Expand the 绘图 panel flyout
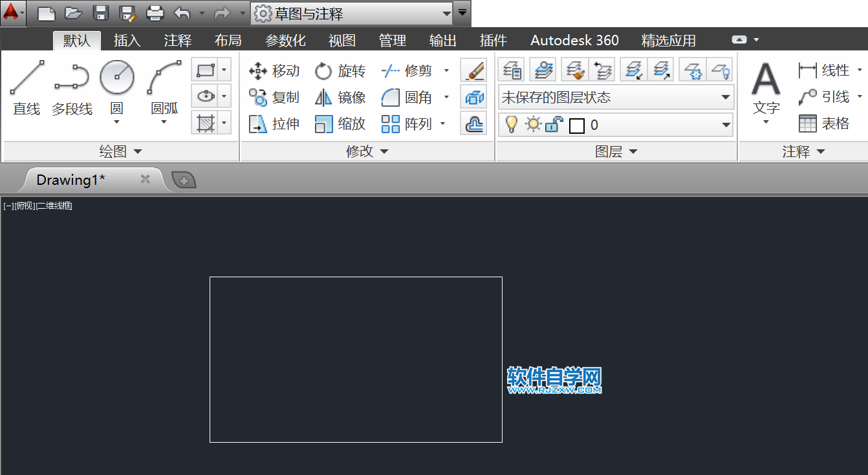This screenshot has height=475, width=868. [x=120, y=152]
